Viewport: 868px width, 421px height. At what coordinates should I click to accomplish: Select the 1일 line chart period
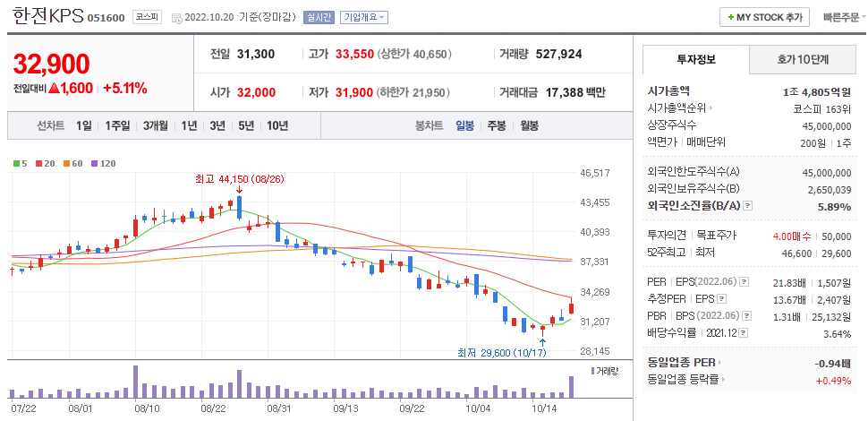pyautogui.click(x=84, y=125)
